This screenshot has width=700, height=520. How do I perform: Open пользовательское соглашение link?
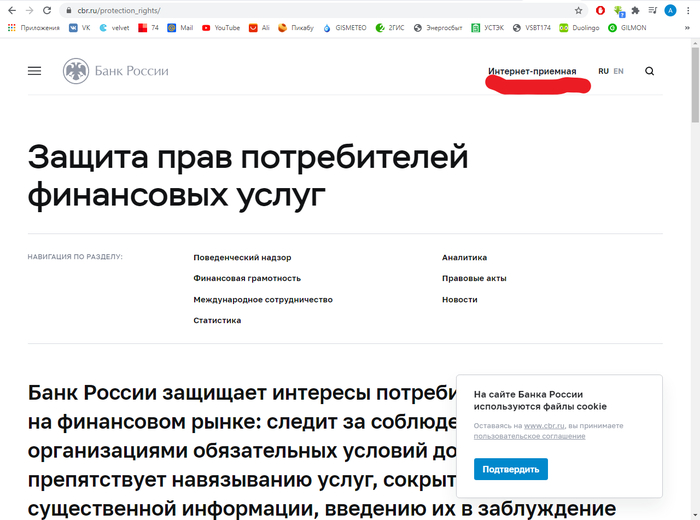[529, 436]
